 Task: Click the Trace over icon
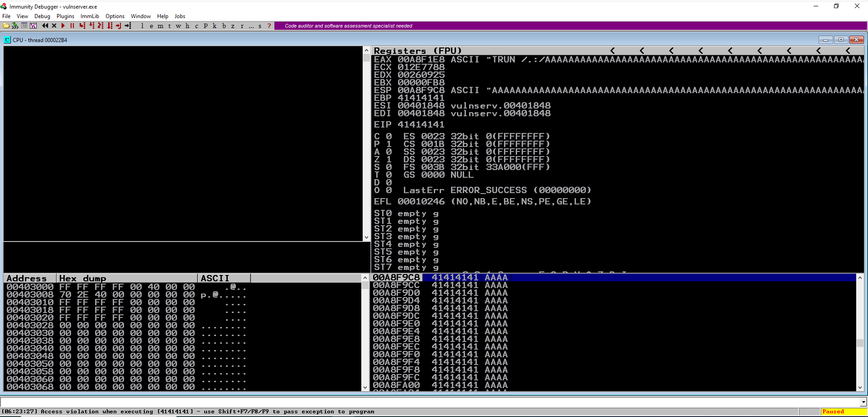pos(110,26)
